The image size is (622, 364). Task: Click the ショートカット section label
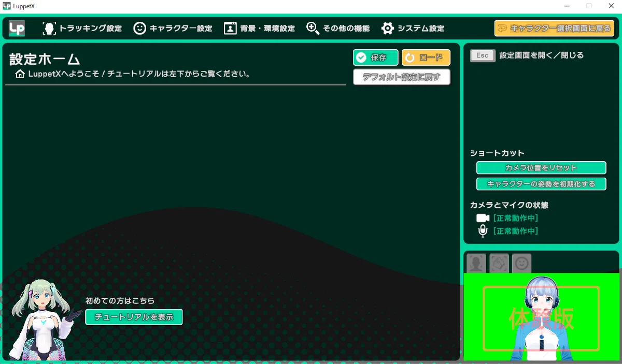497,153
